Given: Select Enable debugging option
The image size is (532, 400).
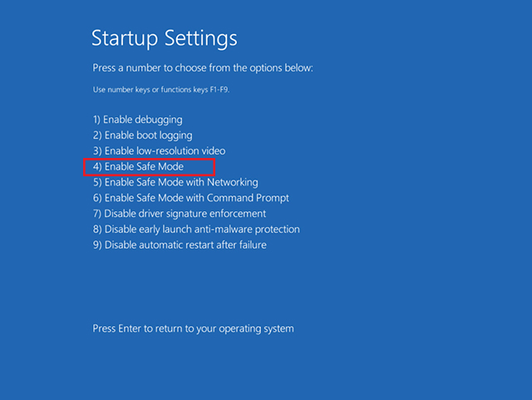Looking at the screenshot, I should [137, 120].
